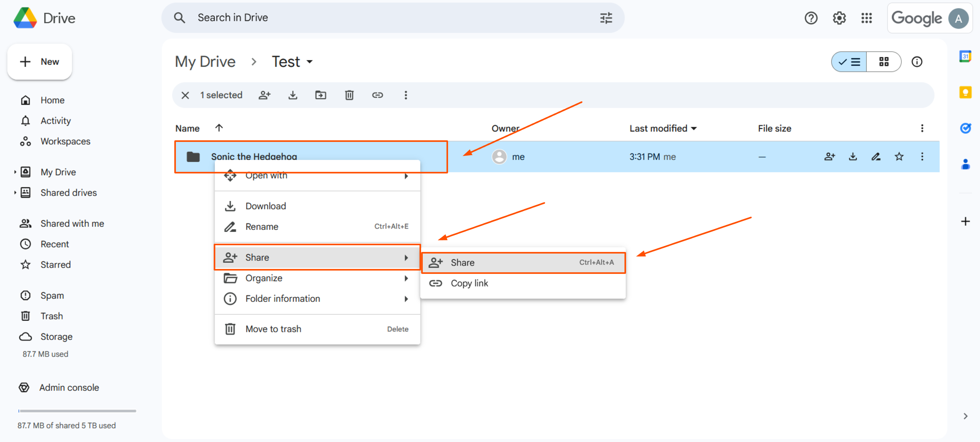Copy link using the toolbar link icon

377,95
